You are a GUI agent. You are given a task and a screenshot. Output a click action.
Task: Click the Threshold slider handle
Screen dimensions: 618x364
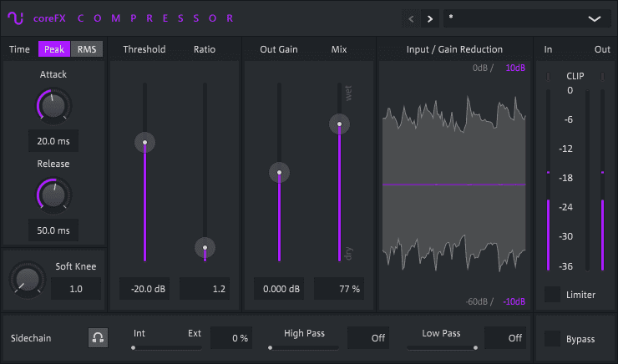tap(144, 143)
